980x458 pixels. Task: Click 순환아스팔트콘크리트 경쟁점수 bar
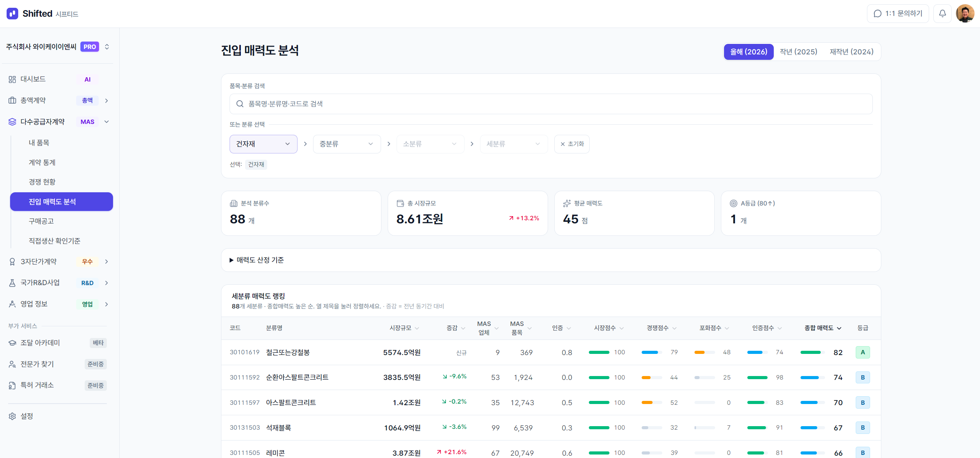pos(652,378)
